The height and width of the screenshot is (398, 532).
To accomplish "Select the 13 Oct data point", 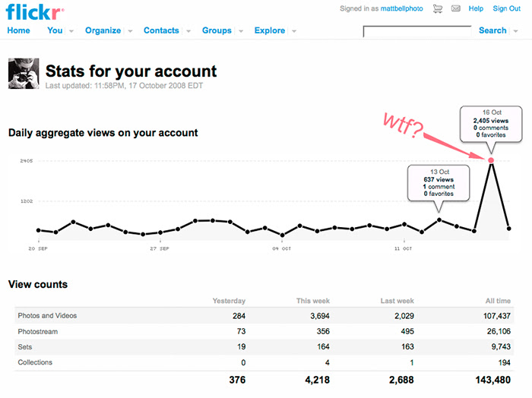I will [x=439, y=220].
